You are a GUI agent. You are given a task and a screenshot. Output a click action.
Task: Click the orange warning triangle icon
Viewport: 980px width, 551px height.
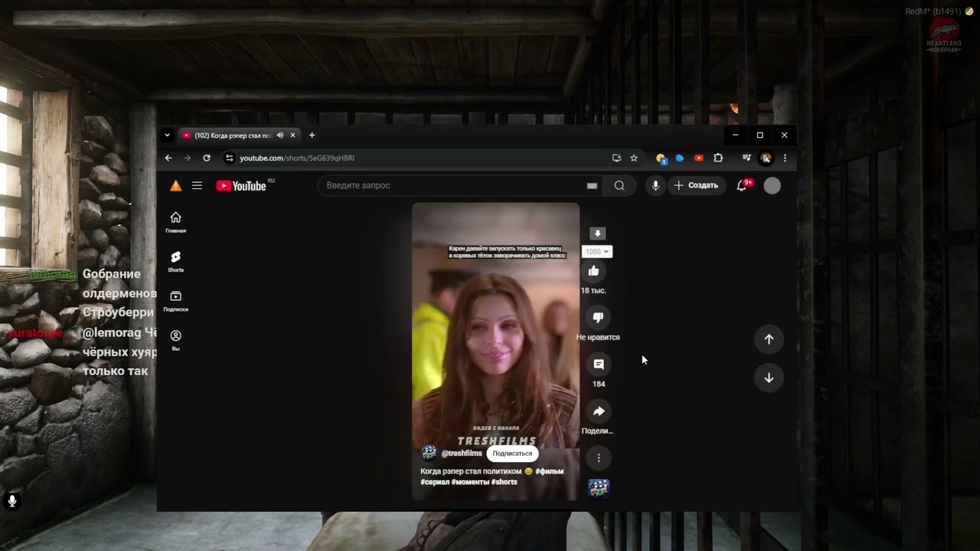click(x=175, y=185)
